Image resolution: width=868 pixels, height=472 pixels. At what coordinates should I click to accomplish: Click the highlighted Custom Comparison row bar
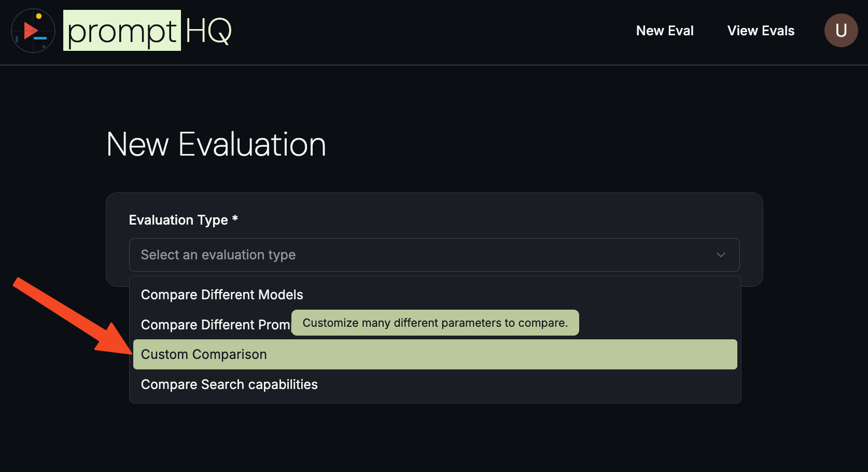click(x=435, y=354)
